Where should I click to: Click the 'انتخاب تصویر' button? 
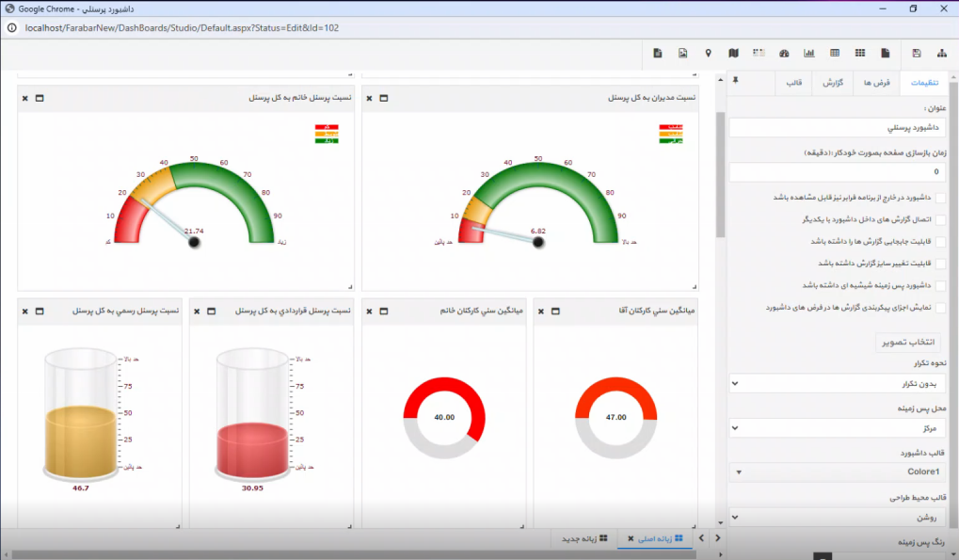[x=908, y=343]
